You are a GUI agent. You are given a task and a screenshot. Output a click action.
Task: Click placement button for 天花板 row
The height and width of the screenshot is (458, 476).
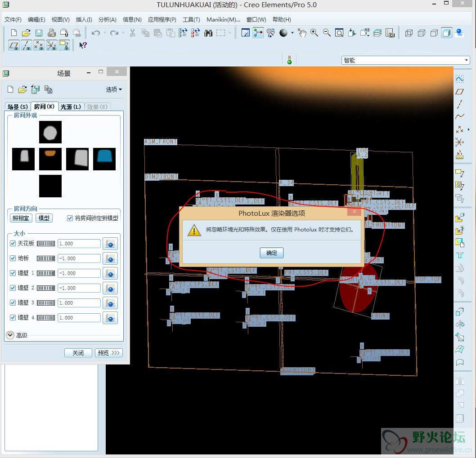click(110, 244)
